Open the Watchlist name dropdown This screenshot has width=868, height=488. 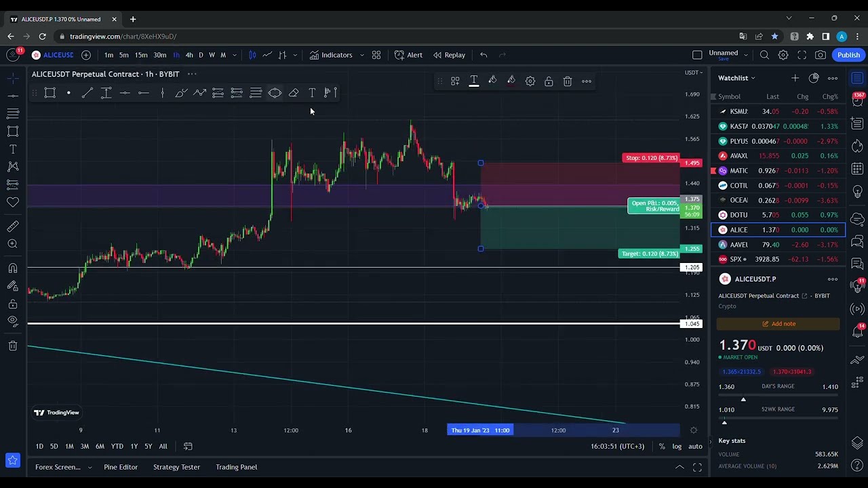(x=736, y=78)
